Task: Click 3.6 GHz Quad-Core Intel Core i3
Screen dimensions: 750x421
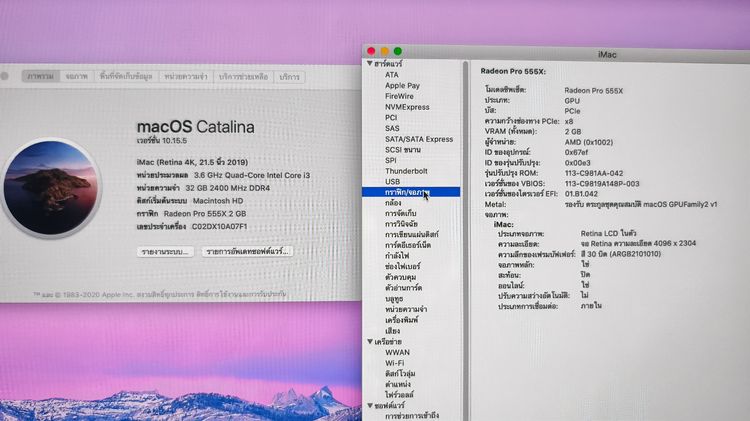Action: 252,175
